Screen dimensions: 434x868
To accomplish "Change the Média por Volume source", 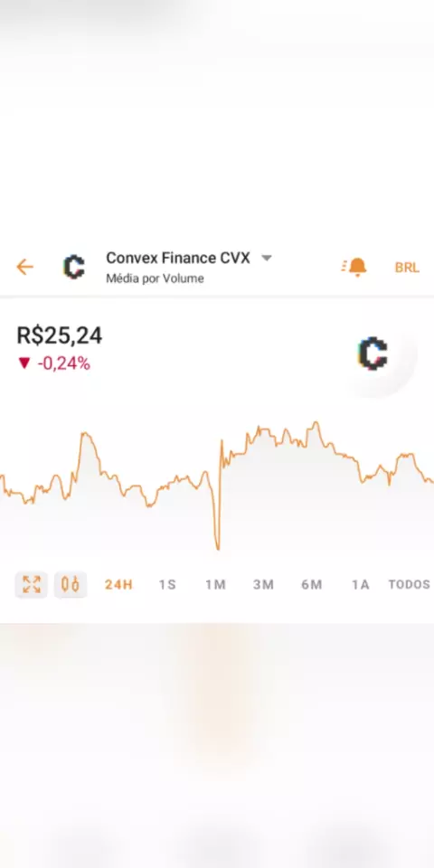I will (155, 278).
